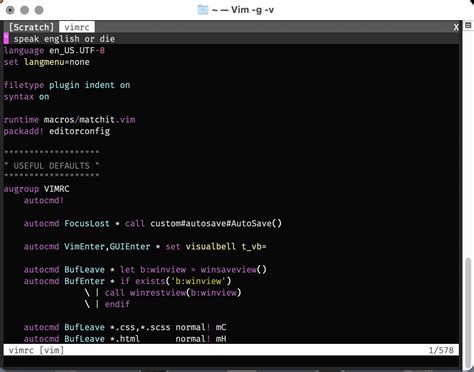Image resolution: width=474 pixels, height=372 pixels.
Task: Click the 'VimEnter,GUIEnter' event text
Action: coord(107,247)
